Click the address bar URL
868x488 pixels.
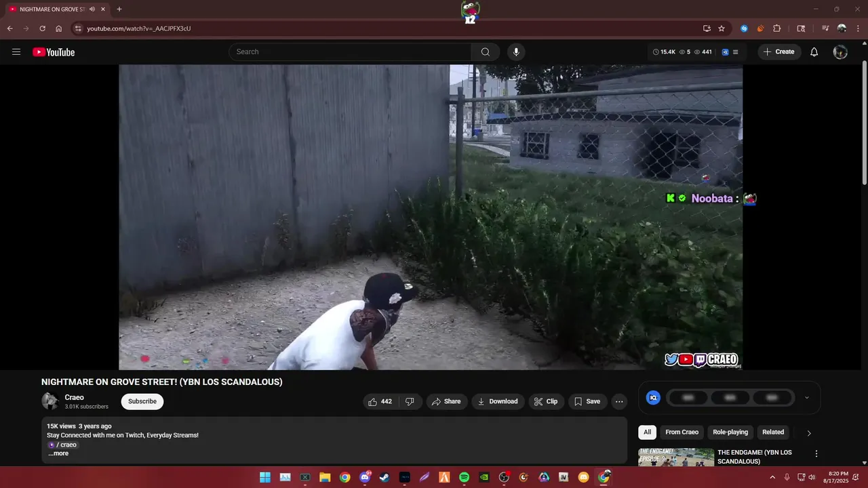click(x=139, y=28)
